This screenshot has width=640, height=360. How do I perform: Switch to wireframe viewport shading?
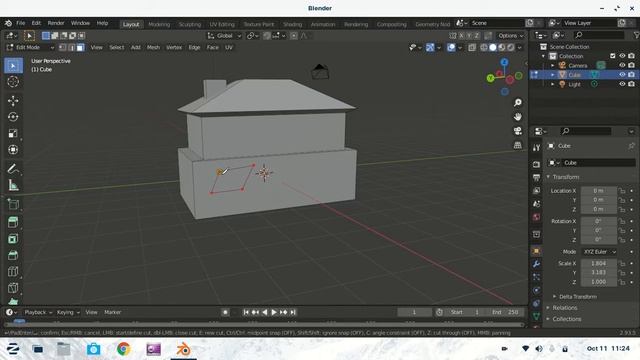tap(484, 47)
